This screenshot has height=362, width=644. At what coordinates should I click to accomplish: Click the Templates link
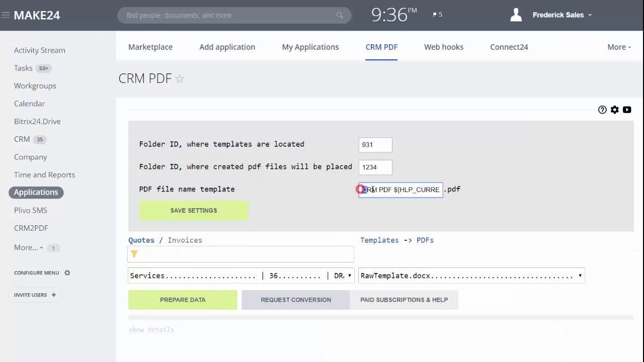coord(379,240)
